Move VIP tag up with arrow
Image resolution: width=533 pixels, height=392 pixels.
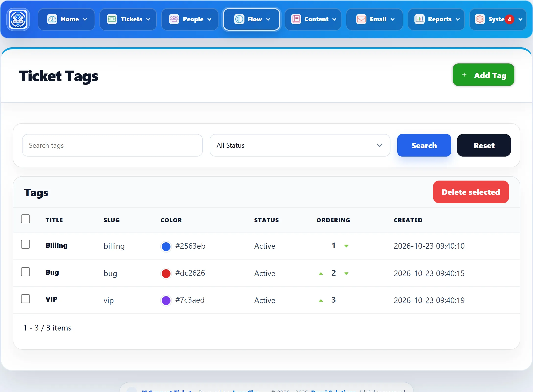[x=321, y=300]
